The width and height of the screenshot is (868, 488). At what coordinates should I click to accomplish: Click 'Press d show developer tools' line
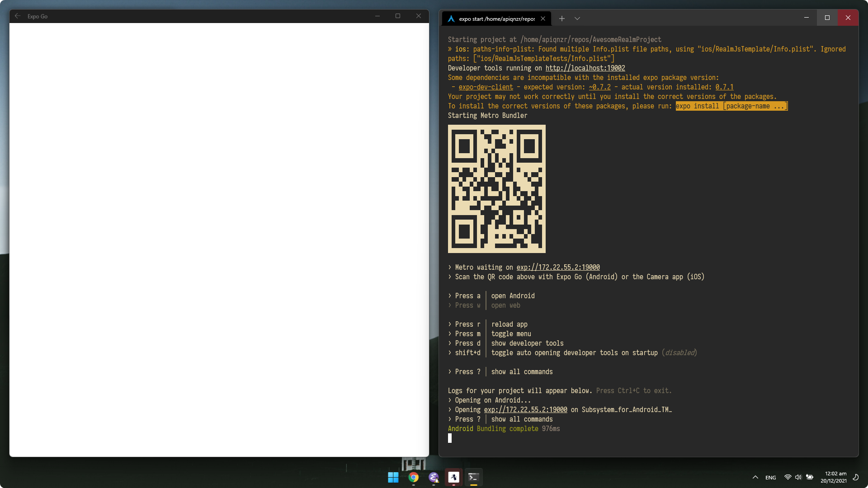tap(505, 343)
